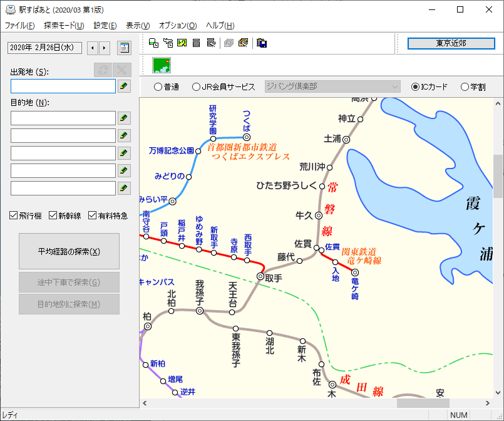Click つくば station on the map
This screenshot has height=421, width=504.
[x=247, y=137]
